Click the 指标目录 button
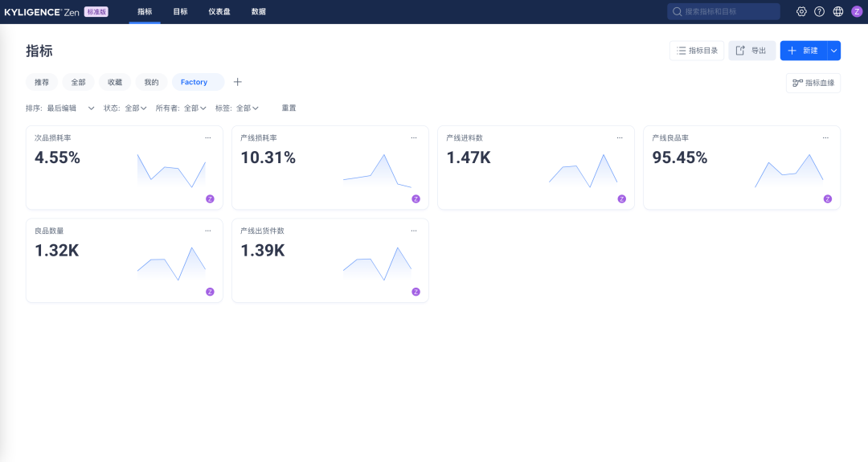This screenshot has height=462, width=868. coord(697,51)
